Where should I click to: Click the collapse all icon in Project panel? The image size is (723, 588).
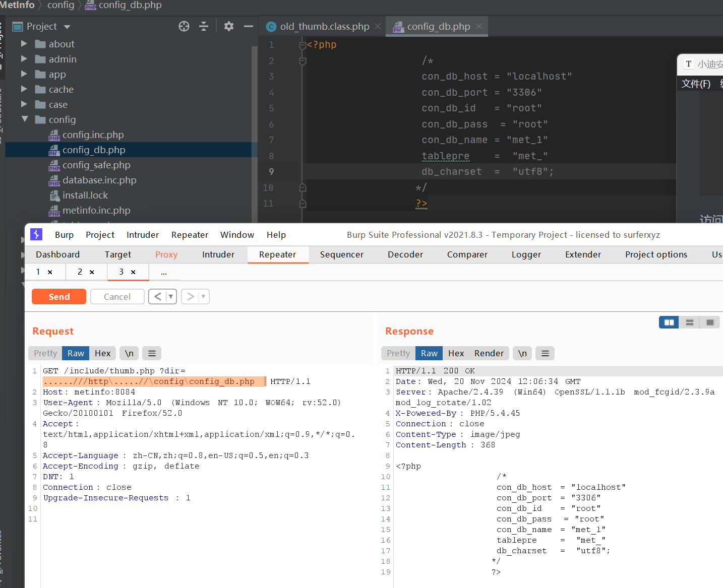click(x=204, y=26)
